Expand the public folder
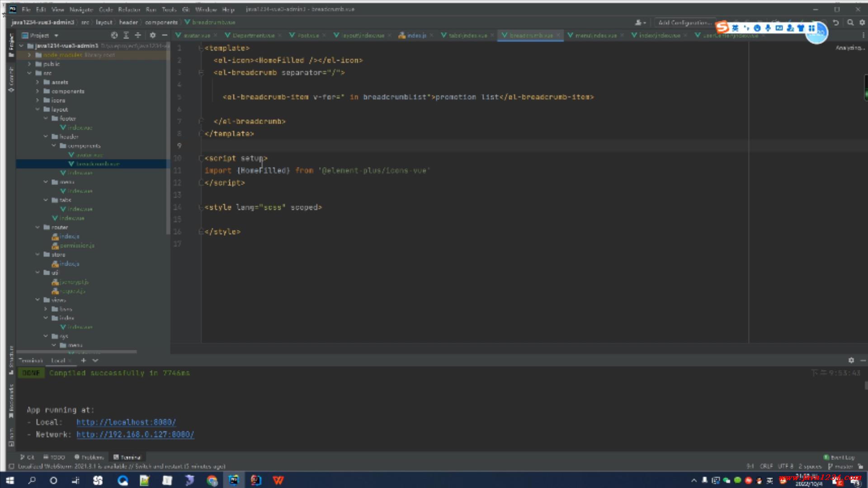Viewport: 868px width, 488px height. point(29,64)
